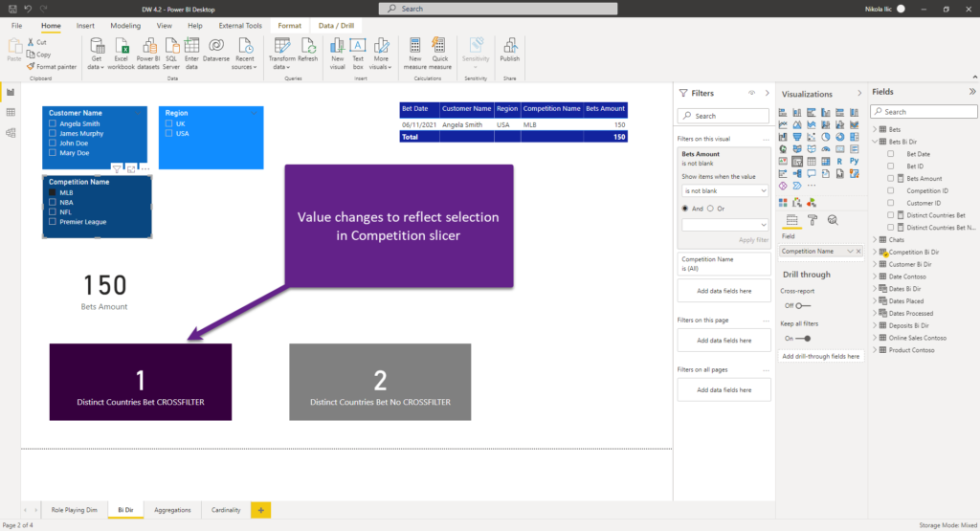Image resolution: width=980 pixels, height=531 pixels.
Task: Publish the report
Action: (509, 50)
